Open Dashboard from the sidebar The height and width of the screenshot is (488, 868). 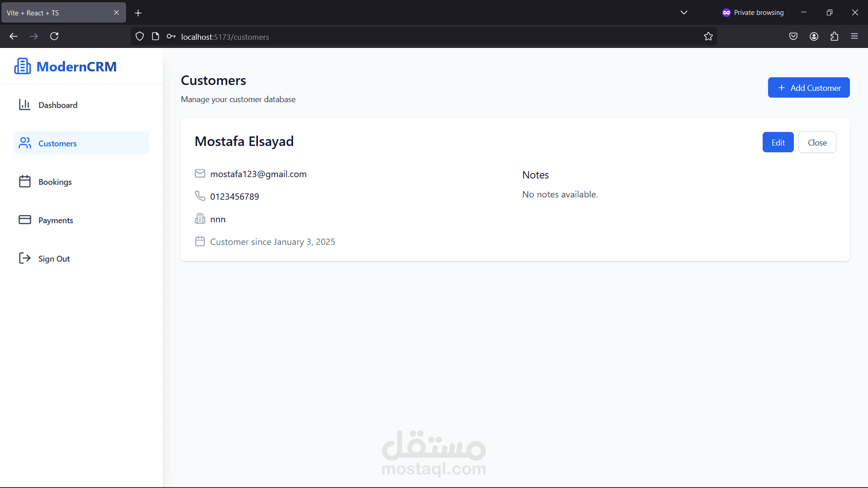[x=57, y=105]
